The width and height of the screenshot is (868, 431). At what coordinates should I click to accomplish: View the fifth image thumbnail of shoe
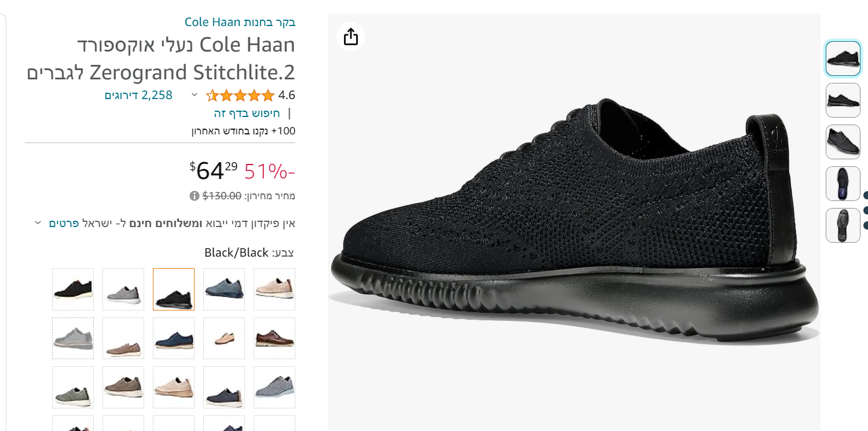(x=843, y=225)
